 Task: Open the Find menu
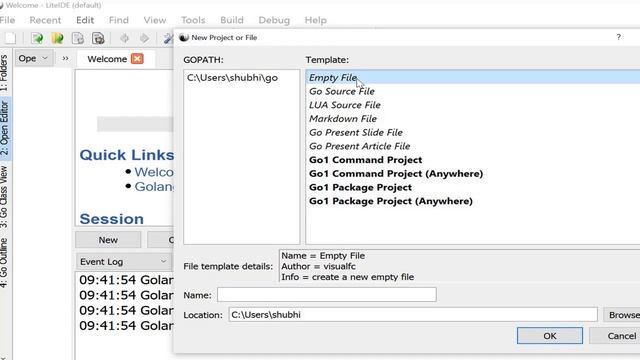point(119,20)
